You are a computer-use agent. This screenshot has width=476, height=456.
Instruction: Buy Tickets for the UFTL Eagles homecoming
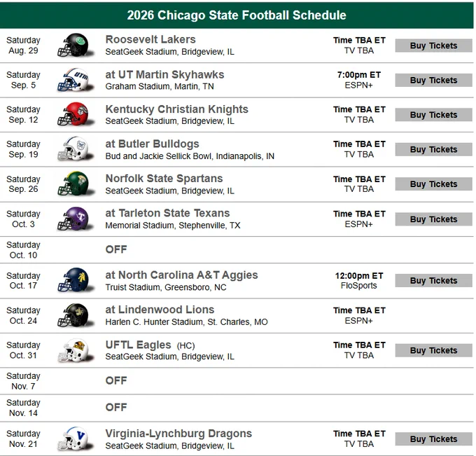[x=433, y=350]
